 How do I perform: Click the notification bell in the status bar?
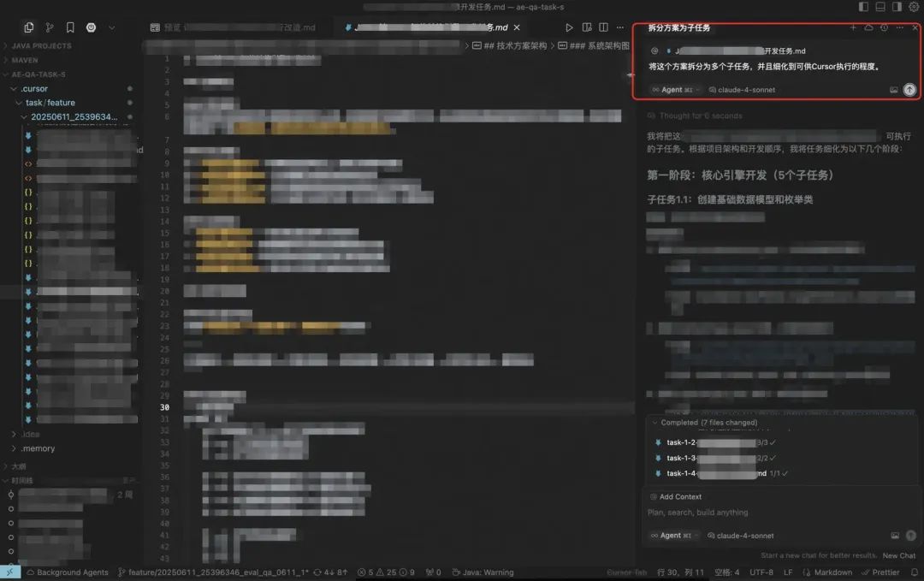tap(914, 572)
